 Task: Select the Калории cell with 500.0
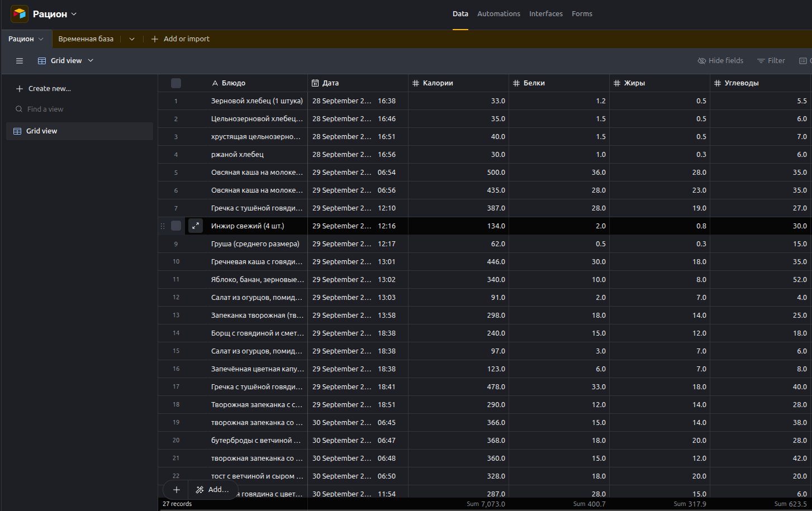click(x=458, y=173)
